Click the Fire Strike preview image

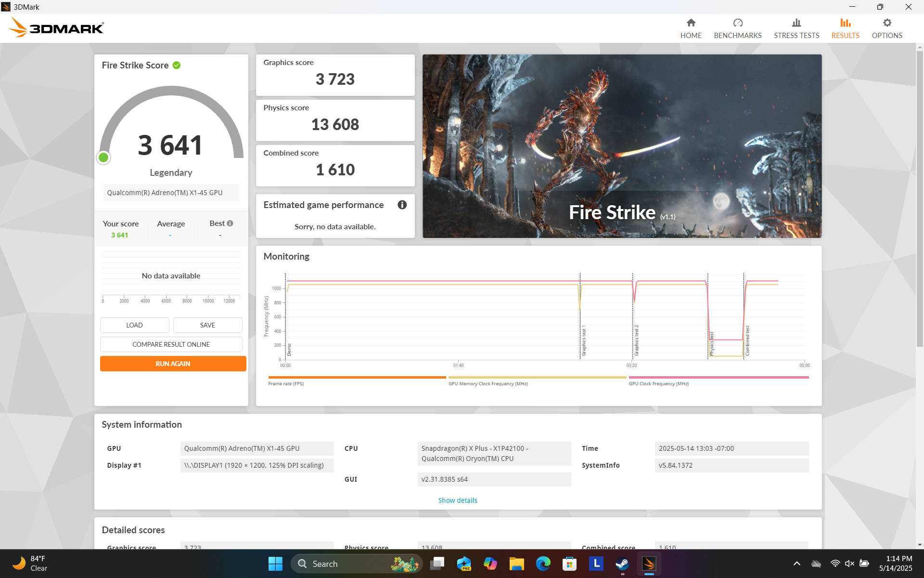click(x=622, y=145)
